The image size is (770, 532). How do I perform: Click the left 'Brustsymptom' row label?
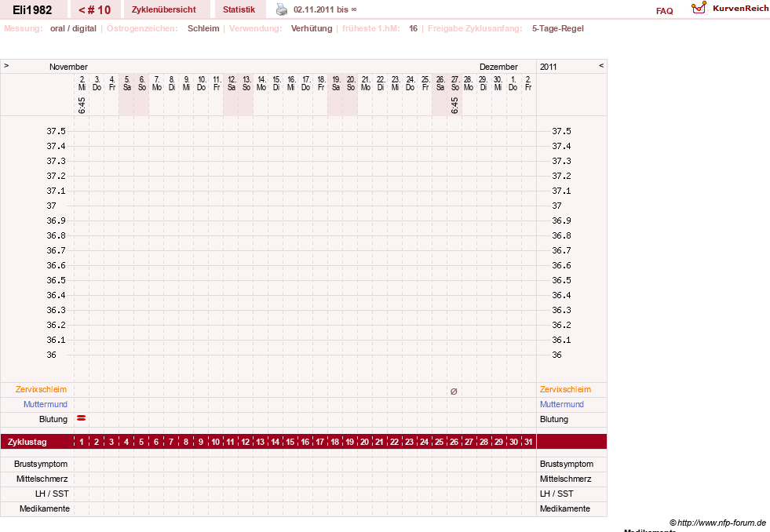click(41, 464)
